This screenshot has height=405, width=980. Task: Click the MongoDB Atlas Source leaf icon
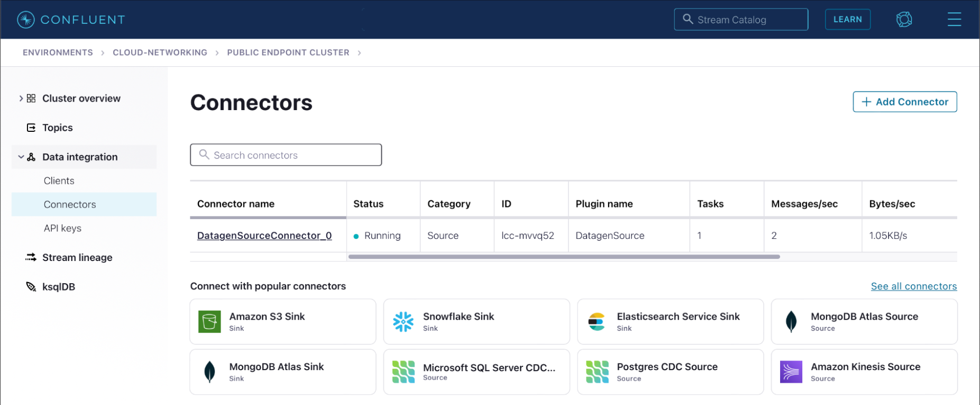[791, 321]
